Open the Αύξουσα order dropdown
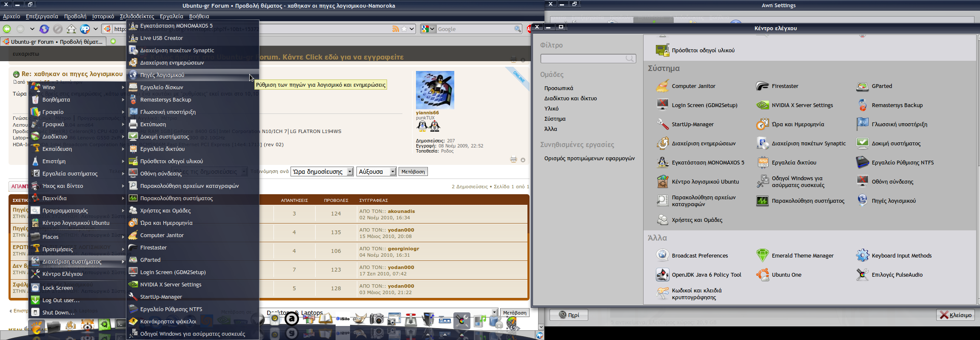The width and height of the screenshot is (980, 340). [x=376, y=172]
